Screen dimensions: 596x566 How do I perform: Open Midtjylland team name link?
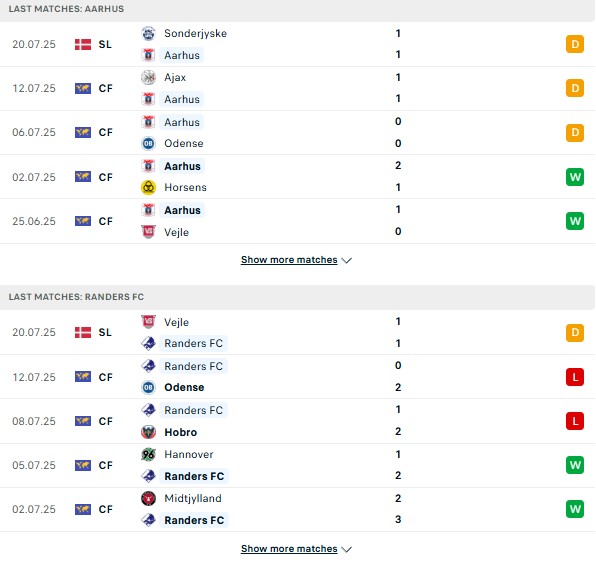pos(193,498)
